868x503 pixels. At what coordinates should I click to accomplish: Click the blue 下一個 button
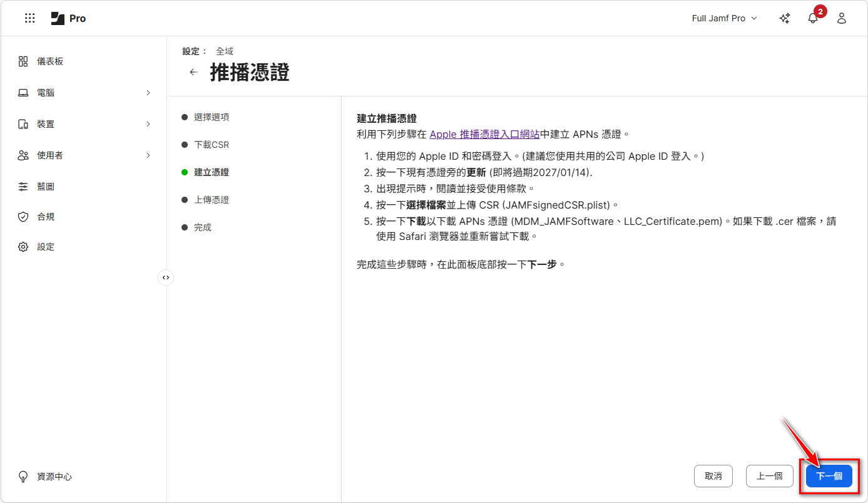(829, 476)
